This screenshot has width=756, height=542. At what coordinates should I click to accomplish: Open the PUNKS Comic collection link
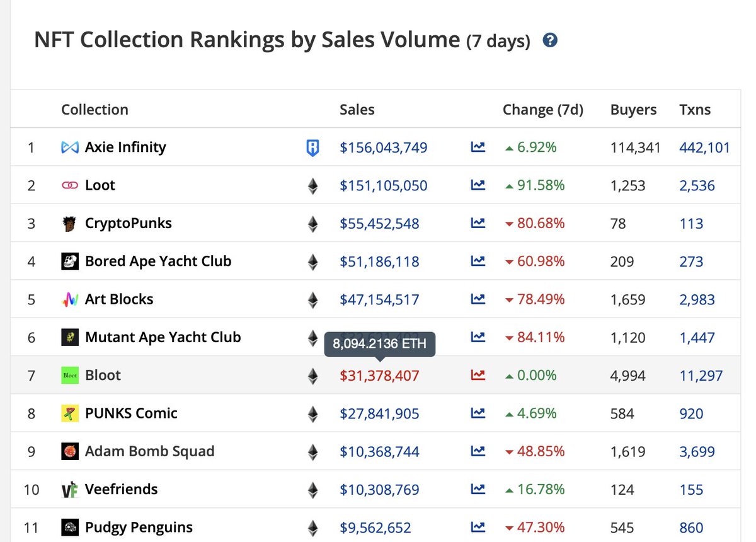click(131, 413)
